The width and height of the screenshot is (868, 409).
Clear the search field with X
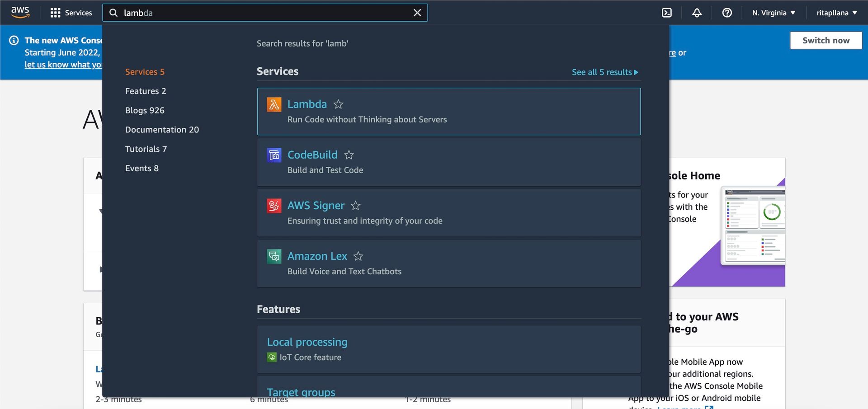(x=417, y=13)
